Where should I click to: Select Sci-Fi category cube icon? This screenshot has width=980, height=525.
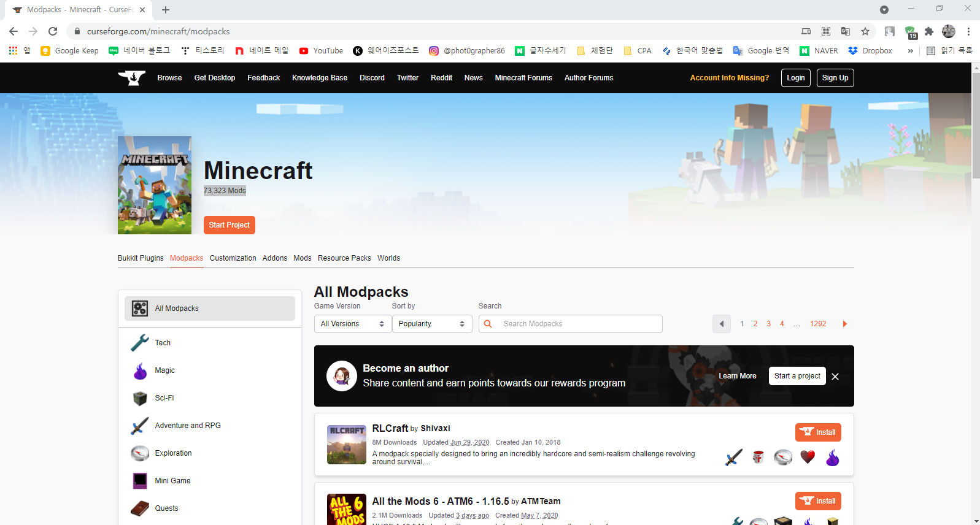coord(140,398)
